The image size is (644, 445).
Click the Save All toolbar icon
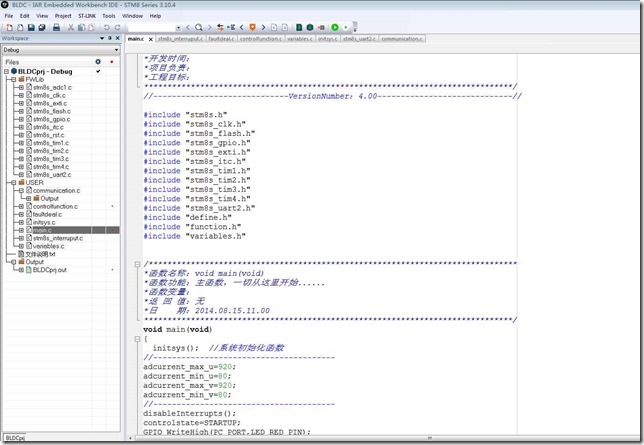tap(42, 28)
